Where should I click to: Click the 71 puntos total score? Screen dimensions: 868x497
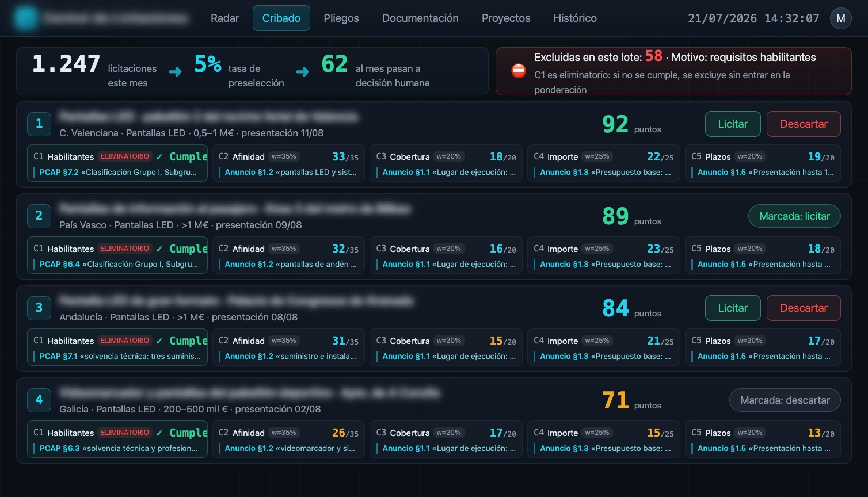[631, 400]
